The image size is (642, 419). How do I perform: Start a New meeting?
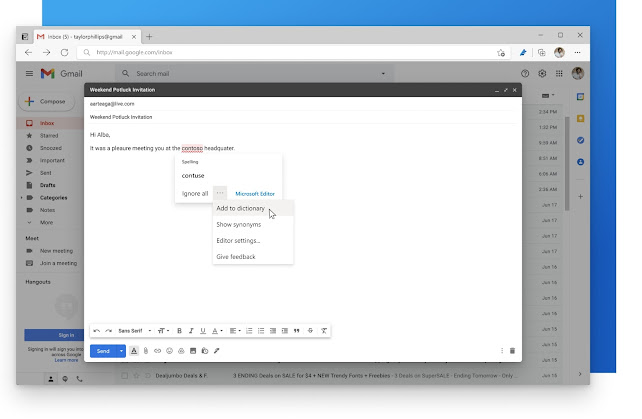click(x=56, y=251)
